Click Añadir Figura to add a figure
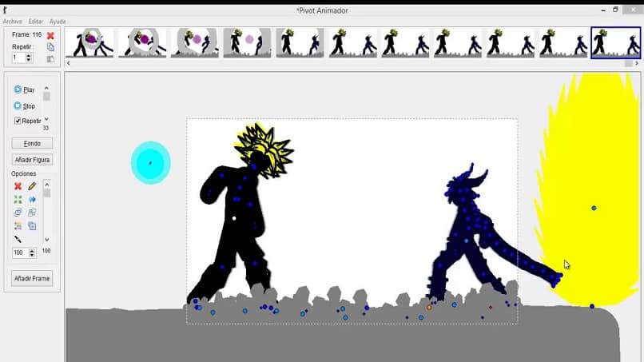 click(x=32, y=160)
